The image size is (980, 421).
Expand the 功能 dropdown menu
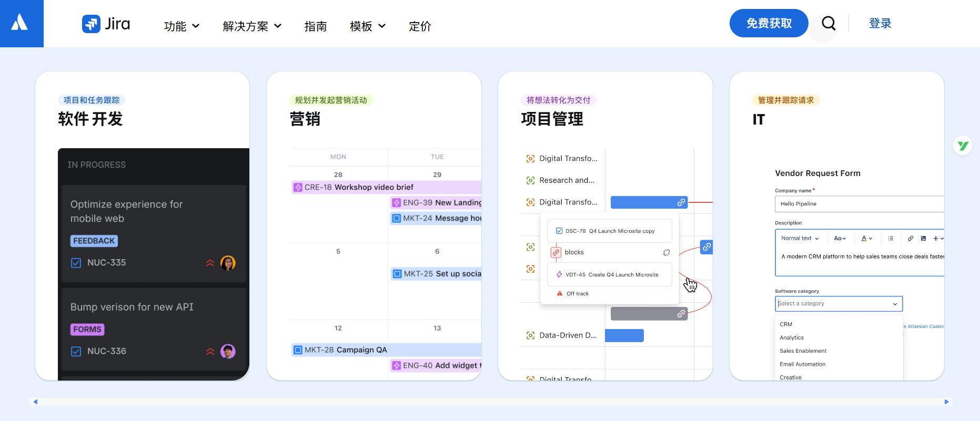pyautogui.click(x=181, y=26)
